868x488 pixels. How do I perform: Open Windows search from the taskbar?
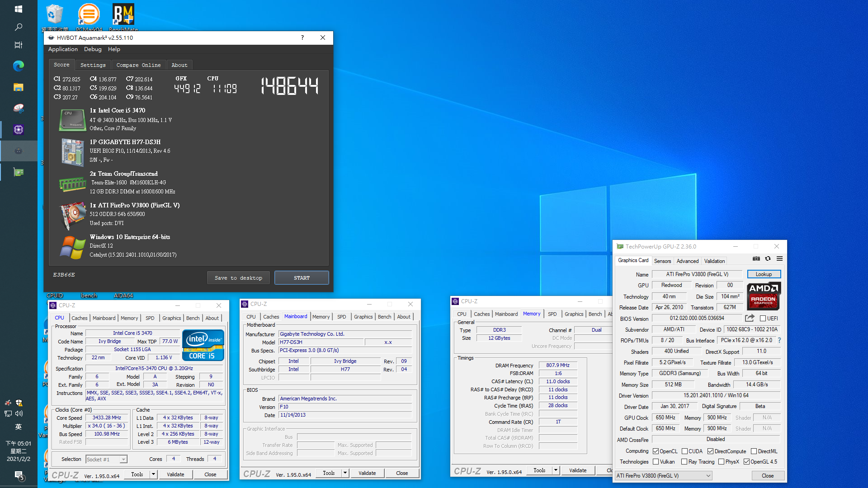pos(19,27)
